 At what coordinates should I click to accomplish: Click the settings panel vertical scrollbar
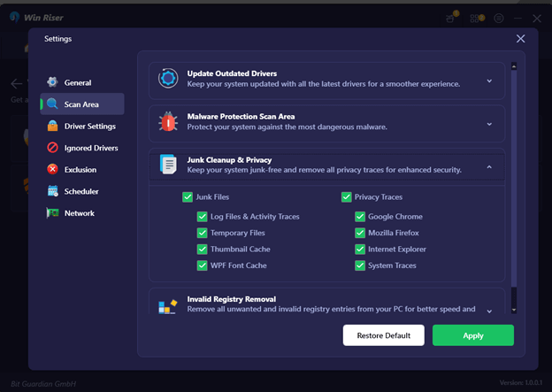[514, 186]
